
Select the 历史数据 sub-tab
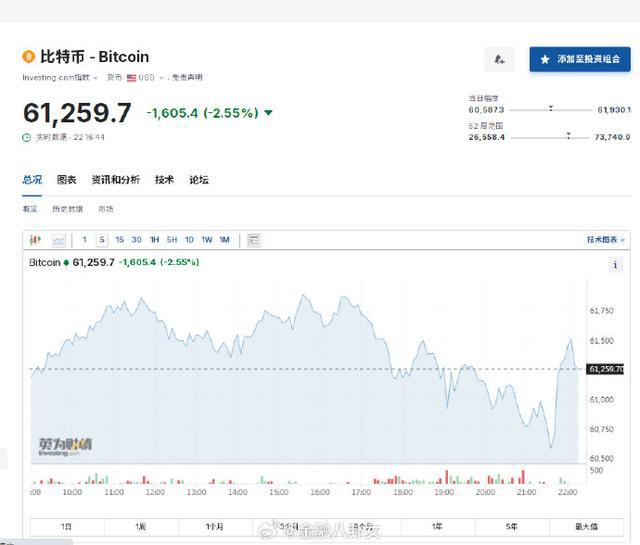pyautogui.click(x=67, y=209)
